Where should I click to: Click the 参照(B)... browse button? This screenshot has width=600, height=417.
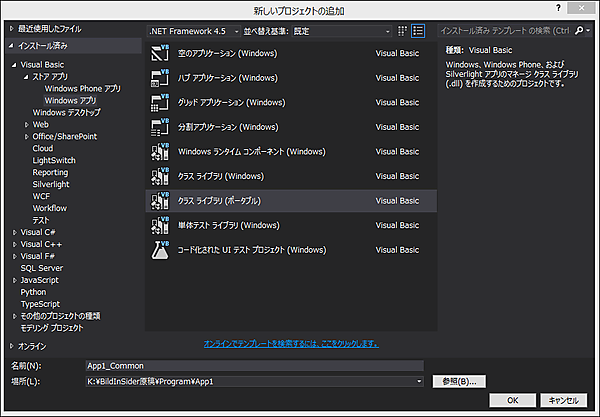point(458,381)
